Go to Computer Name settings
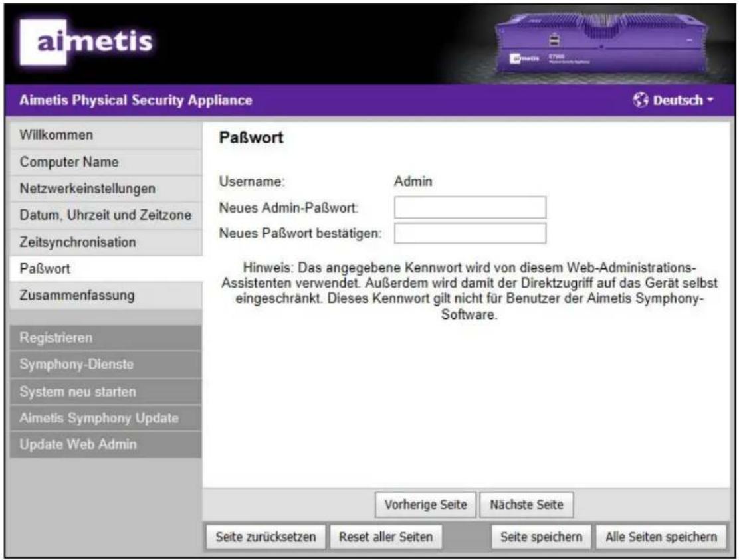This screenshot has height=560, width=739. point(106,162)
